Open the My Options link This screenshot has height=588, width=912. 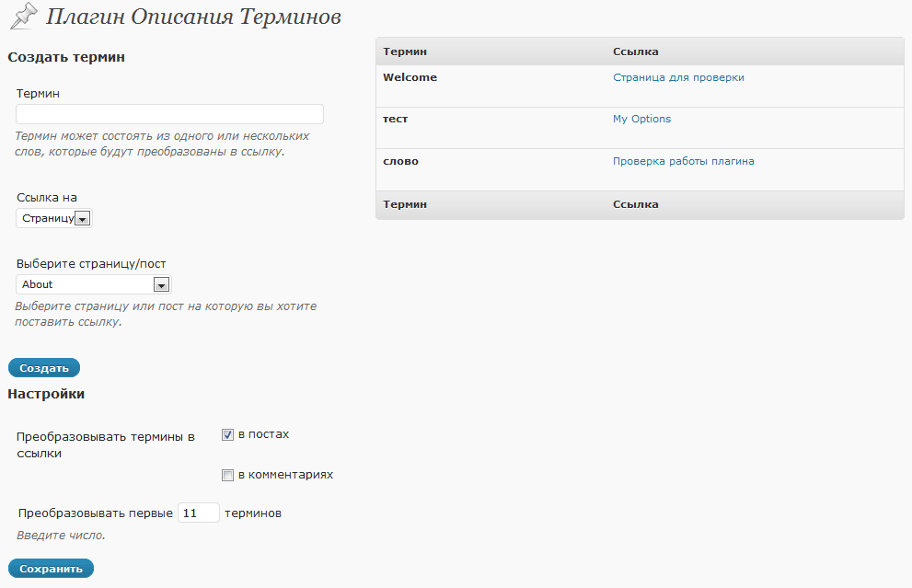tap(641, 119)
